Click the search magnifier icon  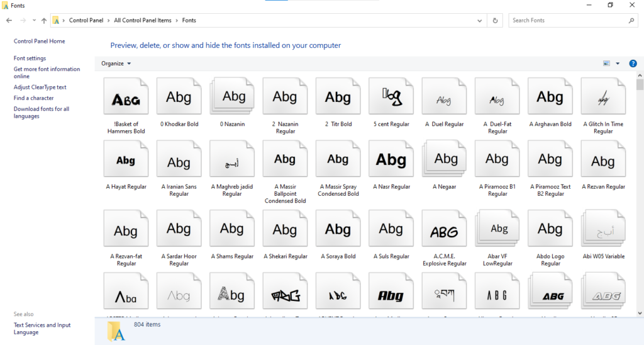pos(631,20)
